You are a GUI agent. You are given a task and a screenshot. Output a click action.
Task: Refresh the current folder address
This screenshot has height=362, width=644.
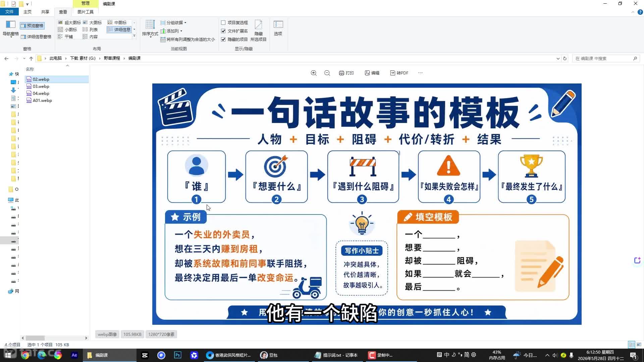[x=565, y=58]
